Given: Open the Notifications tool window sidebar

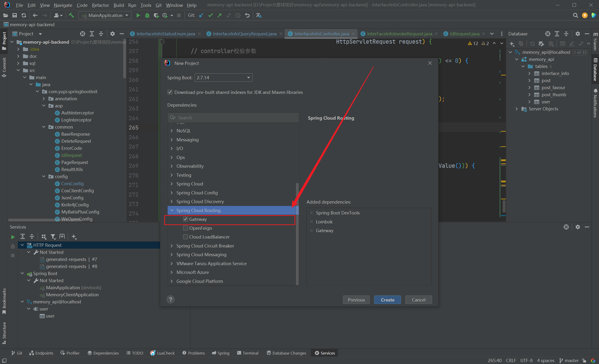Looking at the screenshot, I should click(595, 103).
